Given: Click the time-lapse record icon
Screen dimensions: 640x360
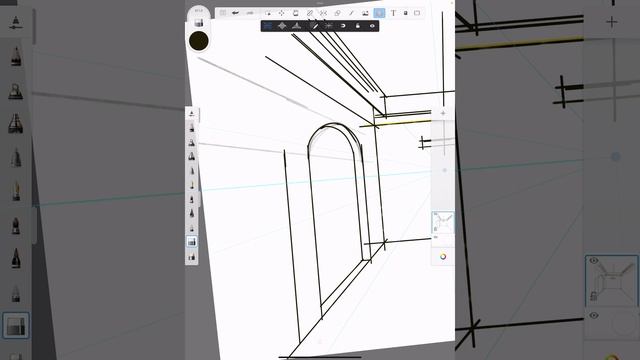Looking at the screenshot, I should point(406,13).
